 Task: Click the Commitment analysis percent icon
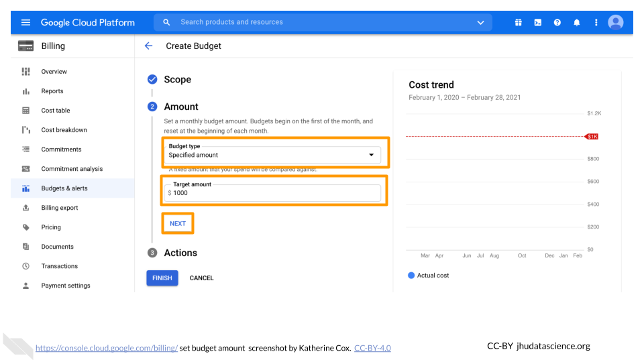click(x=26, y=169)
